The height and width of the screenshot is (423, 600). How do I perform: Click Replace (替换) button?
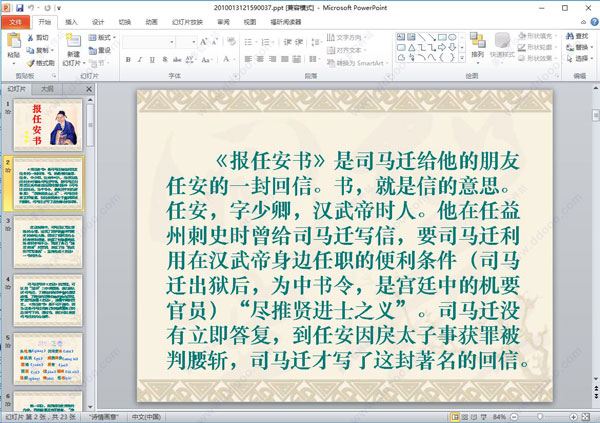580,47
